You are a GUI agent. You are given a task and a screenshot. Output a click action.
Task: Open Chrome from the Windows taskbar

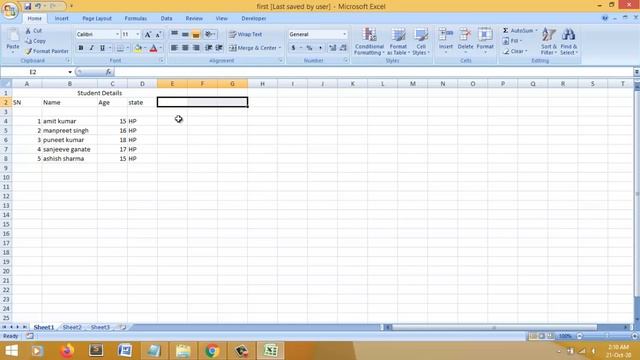[212, 351]
